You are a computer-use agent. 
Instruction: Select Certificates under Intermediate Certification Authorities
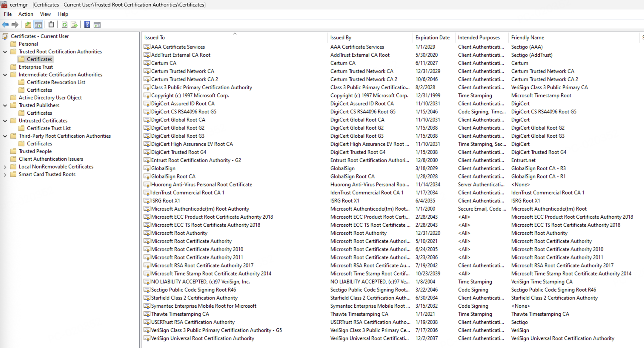(40, 90)
